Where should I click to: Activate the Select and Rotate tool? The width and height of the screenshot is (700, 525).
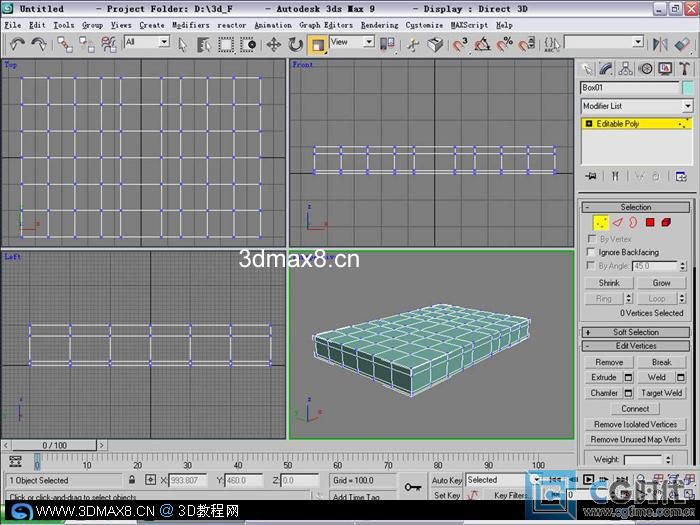(x=296, y=44)
